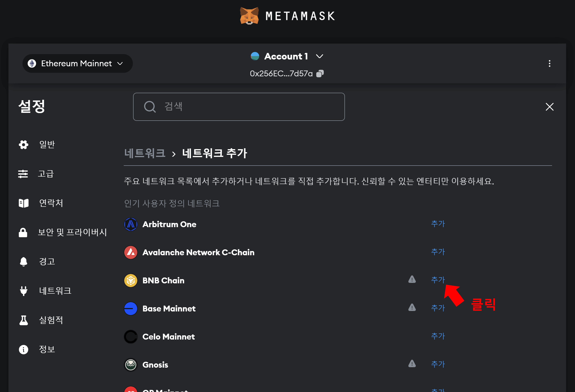Expand the Account 1 account chevron
The image size is (575, 392).
click(x=319, y=56)
